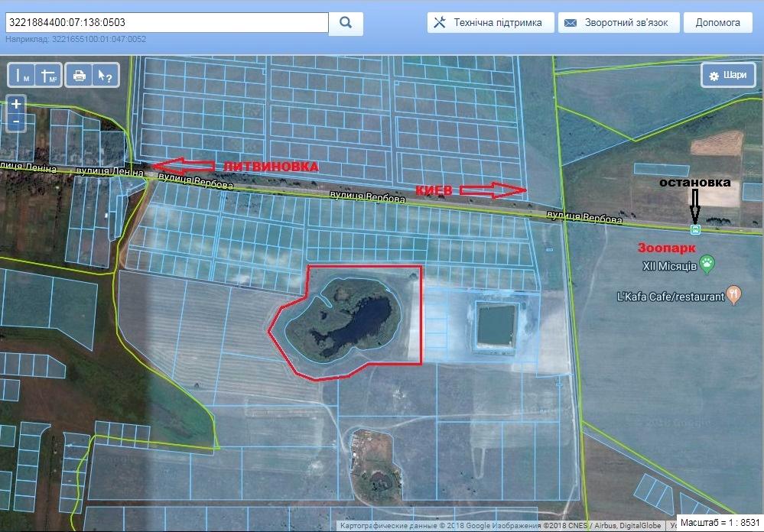The width and height of the screenshot is (764, 532).
Task: Click the magnifier search button
Action: coord(346,23)
